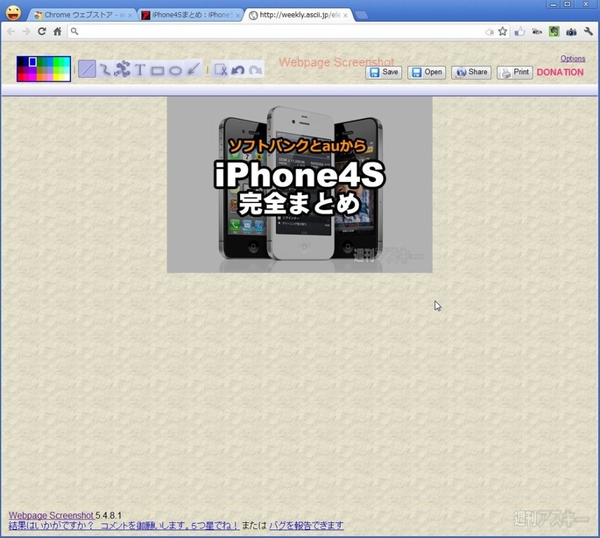Click the captured iPhone4S image
This screenshot has height=538, width=600.
pyautogui.click(x=300, y=184)
